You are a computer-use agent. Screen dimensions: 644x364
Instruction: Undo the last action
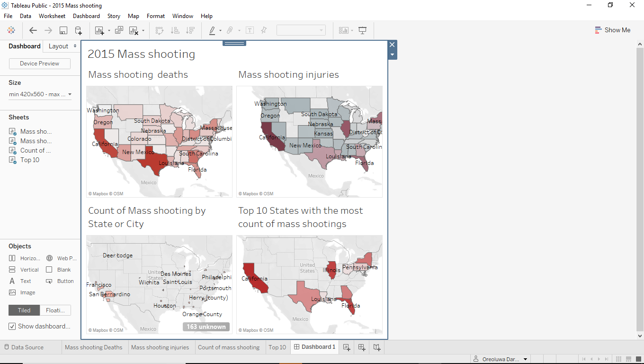tap(33, 30)
